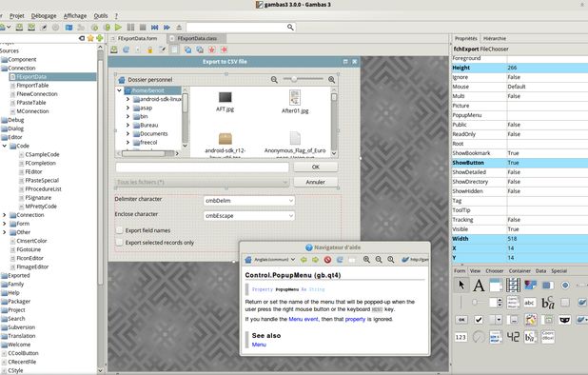Open the Container toolbox tab
588x375 pixels.
[519, 270]
